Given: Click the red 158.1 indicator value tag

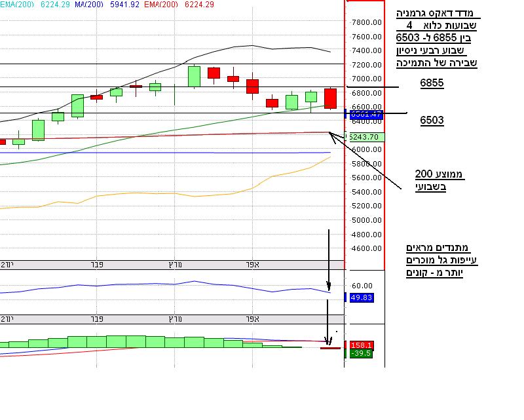Looking at the screenshot, I should pyautogui.click(x=362, y=345).
